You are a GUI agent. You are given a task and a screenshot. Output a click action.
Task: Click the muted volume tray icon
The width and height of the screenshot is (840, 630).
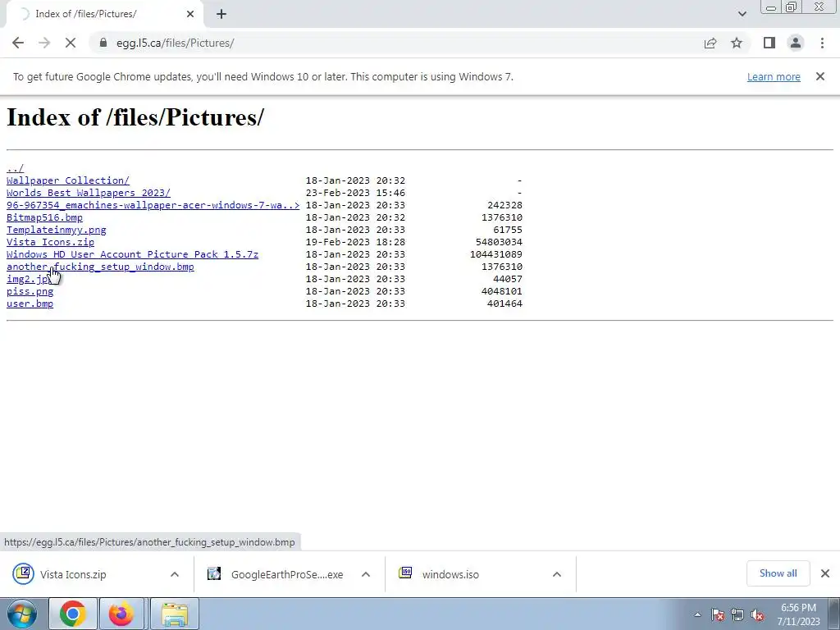(x=757, y=614)
